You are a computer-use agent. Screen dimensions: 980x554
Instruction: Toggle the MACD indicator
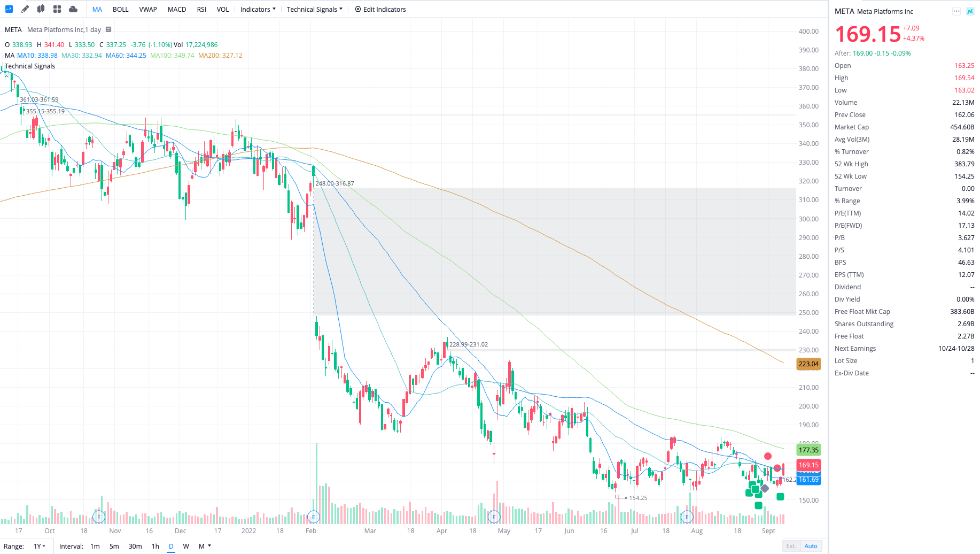coord(177,9)
